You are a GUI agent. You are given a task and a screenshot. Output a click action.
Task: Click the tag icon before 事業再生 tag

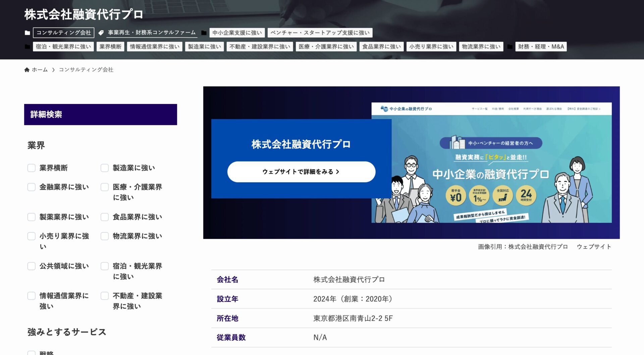101,33
